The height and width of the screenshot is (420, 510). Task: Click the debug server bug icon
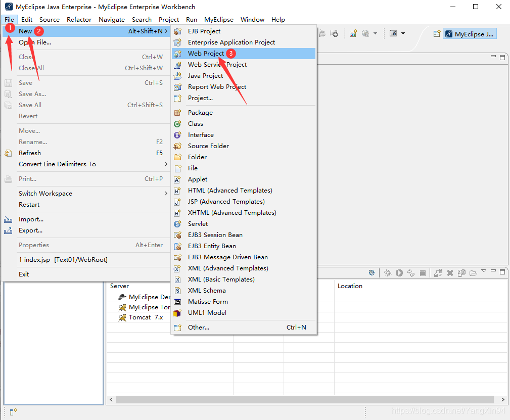(x=388, y=273)
